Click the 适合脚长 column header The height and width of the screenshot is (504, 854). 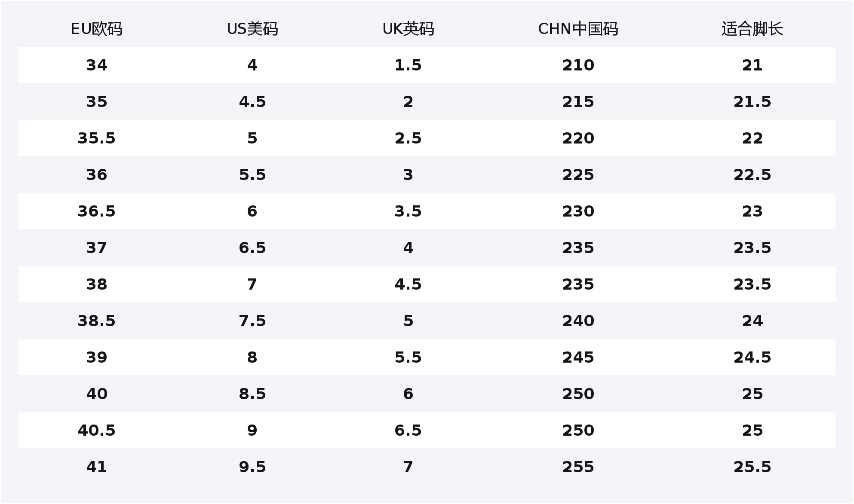tap(752, 29)
